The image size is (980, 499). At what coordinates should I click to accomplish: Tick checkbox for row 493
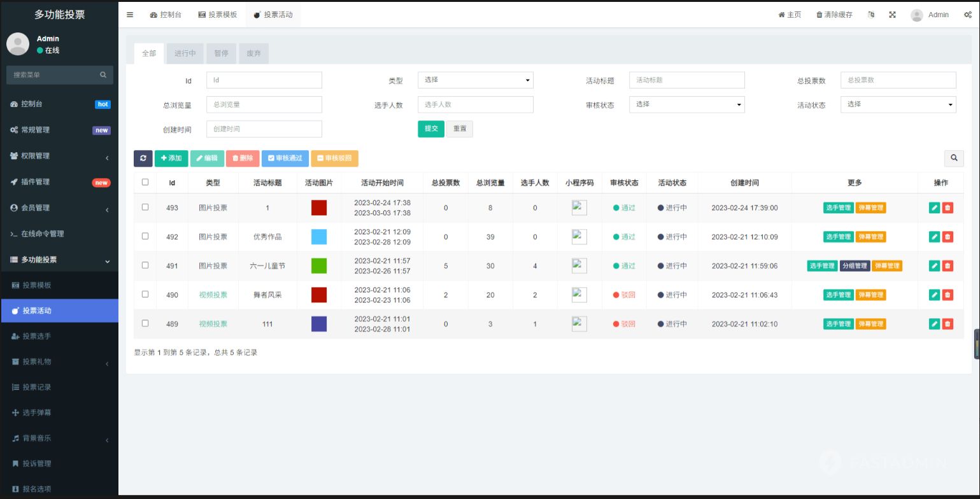coord(145,207)
